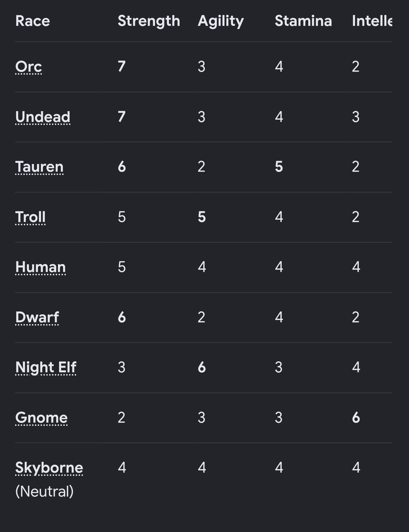
Task: Open the Troll race link
Action: [30, 217]
